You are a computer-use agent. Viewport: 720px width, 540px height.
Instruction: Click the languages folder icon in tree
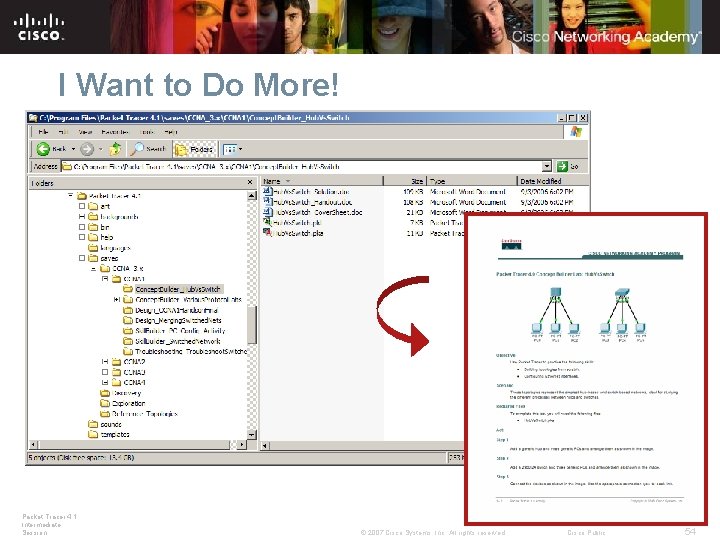pos(93,248)
